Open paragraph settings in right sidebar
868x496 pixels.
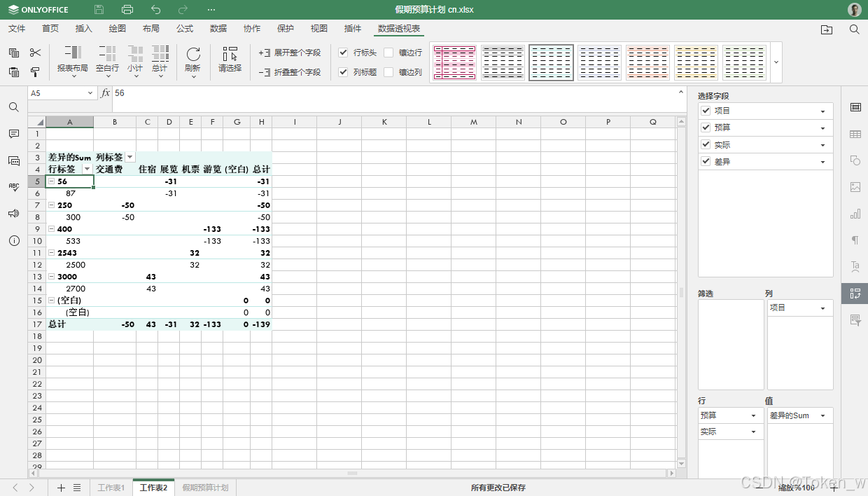(x=855, y=240)
